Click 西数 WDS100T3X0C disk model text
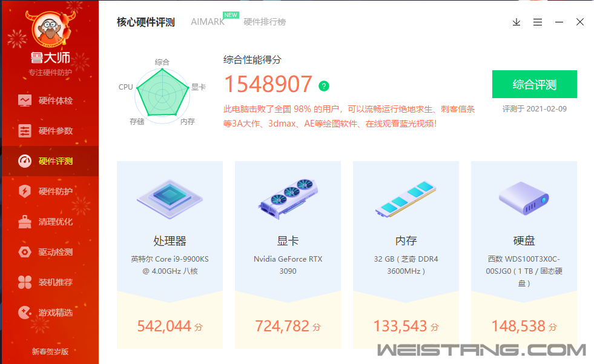594x364 pixels. 524,271
